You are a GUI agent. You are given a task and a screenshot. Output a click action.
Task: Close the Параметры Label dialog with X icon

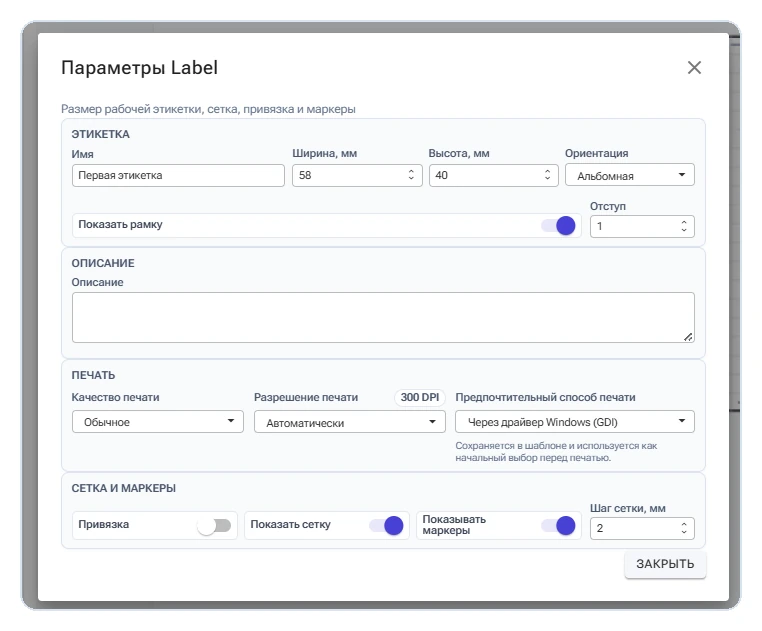pos(694,68)
